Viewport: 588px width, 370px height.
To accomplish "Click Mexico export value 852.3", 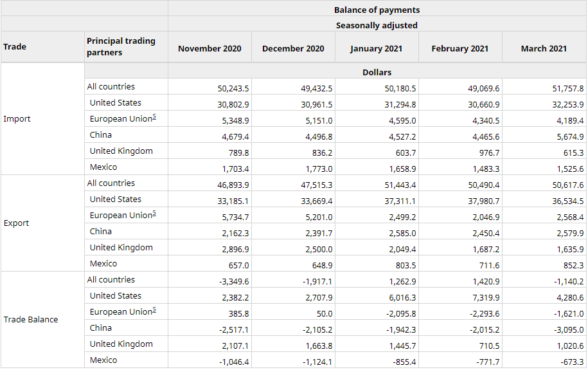I will (573, 266).
